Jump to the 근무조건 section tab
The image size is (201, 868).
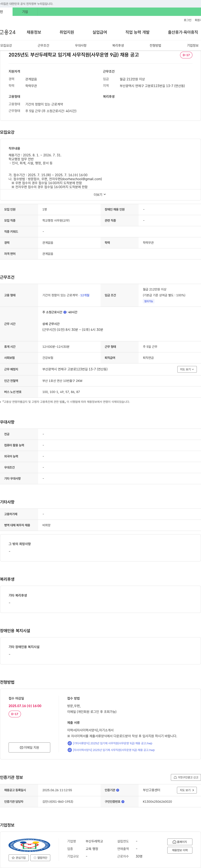pos(44,45)
